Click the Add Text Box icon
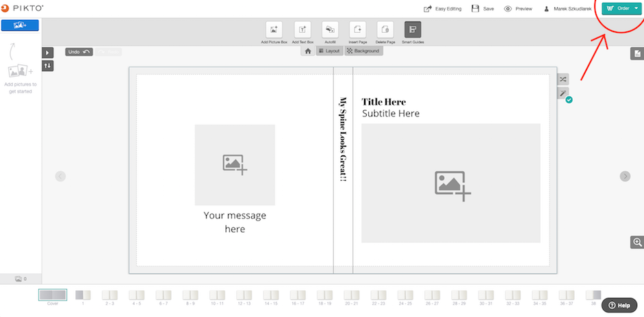 (x=302, y=29)
